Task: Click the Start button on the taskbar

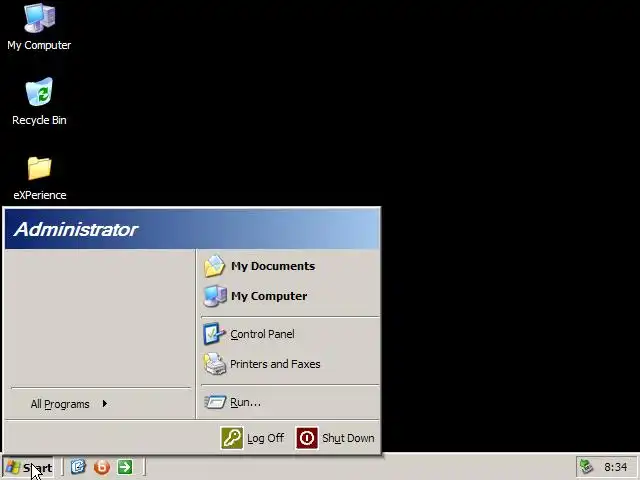Action: [29, 467]
